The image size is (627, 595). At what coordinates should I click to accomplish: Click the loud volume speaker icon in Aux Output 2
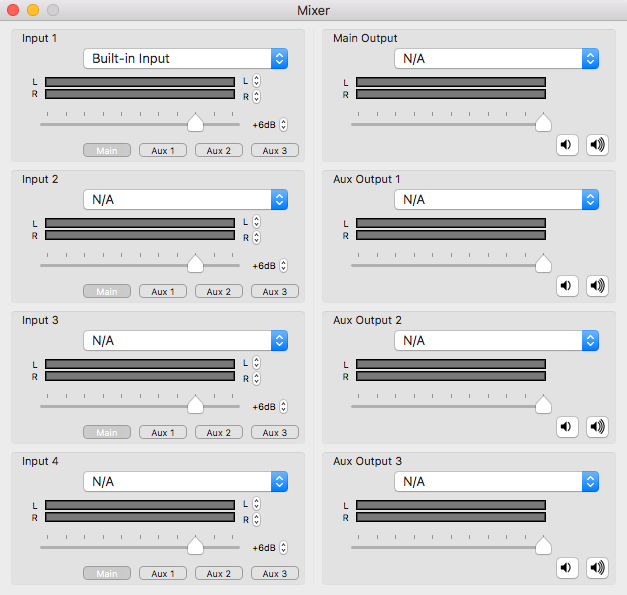tap(597, 427)
